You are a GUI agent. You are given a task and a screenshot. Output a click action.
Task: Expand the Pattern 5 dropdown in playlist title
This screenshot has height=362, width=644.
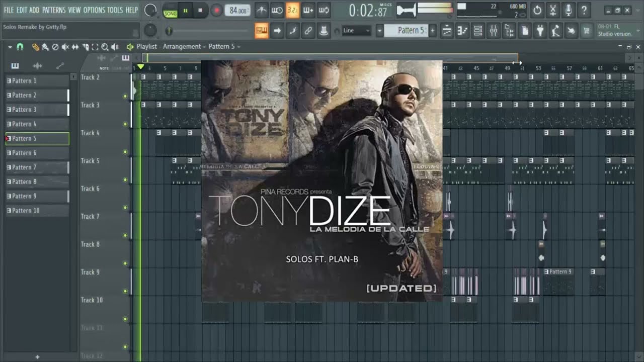[238, 47]
